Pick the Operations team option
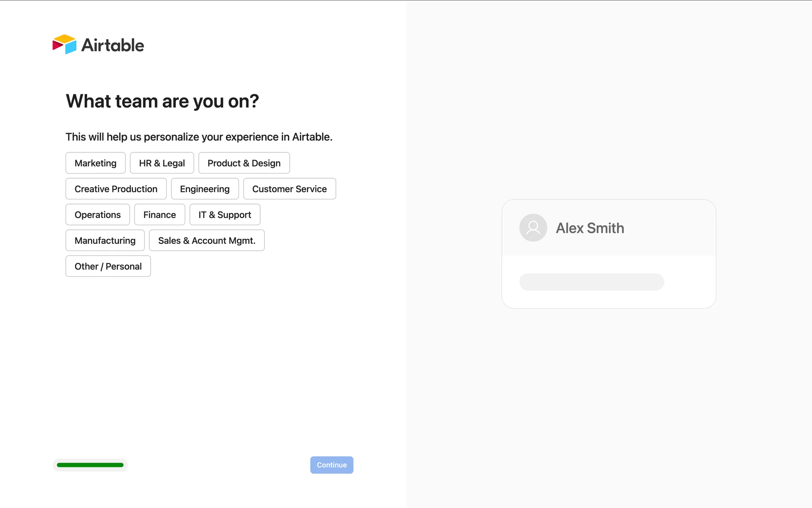Image resolution: width=812 pixels, height=508 pixels. coord(98,215)
